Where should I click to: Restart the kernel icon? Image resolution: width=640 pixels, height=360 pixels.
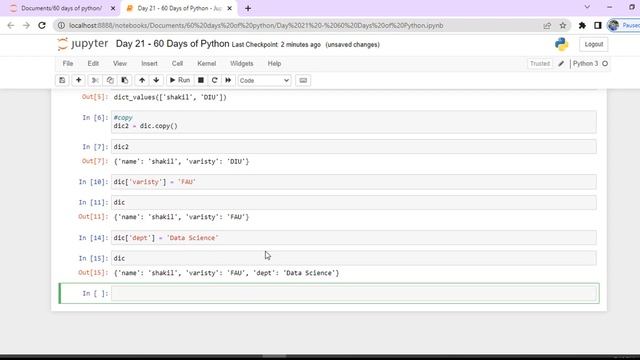click(x=214, y=80)
